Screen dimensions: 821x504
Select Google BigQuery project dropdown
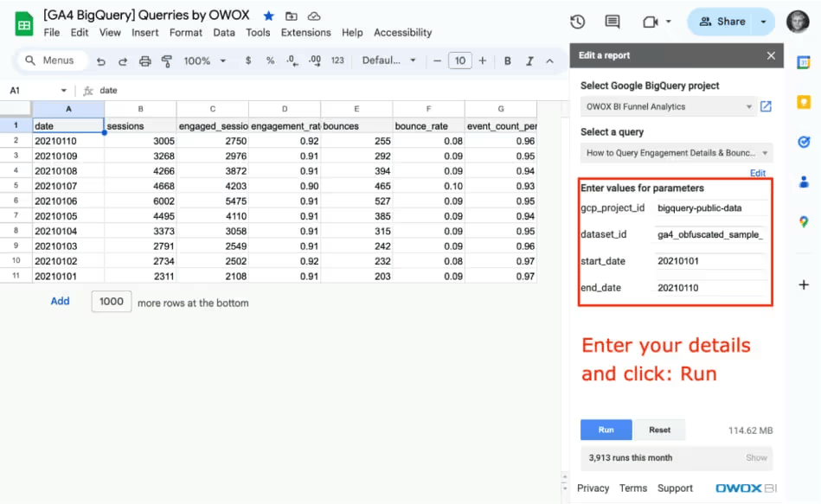(668, 107)
